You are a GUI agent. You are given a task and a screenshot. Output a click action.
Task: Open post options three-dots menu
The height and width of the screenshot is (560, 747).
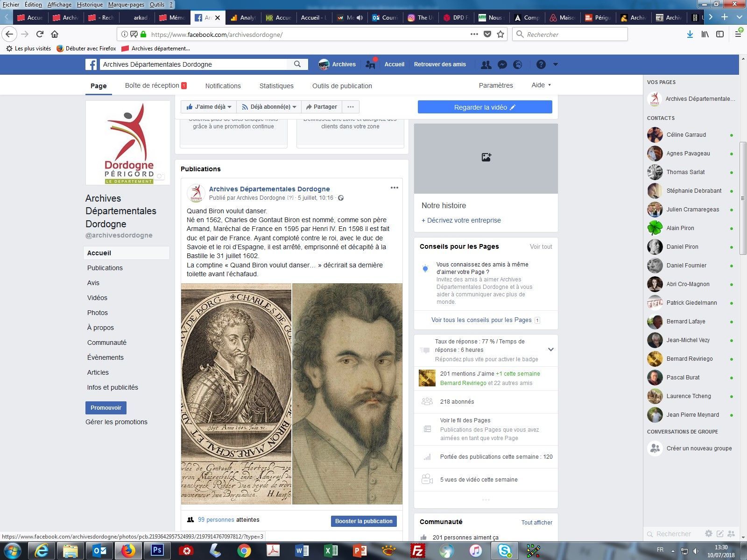pyautogui.click(x=394, y=188)
